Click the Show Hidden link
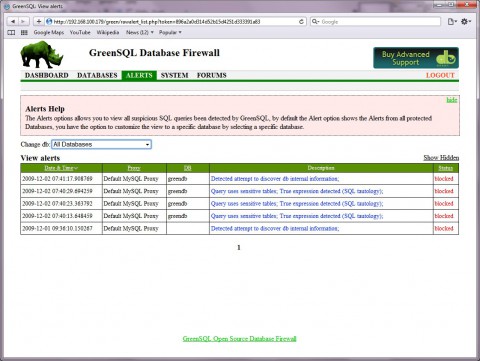The image size is (480, 361). [x=441, y=158]
